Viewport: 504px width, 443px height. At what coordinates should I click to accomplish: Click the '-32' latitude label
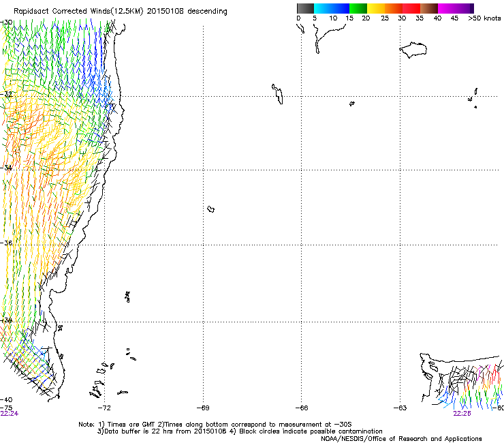pyautogui.click(x=6, y=94)
